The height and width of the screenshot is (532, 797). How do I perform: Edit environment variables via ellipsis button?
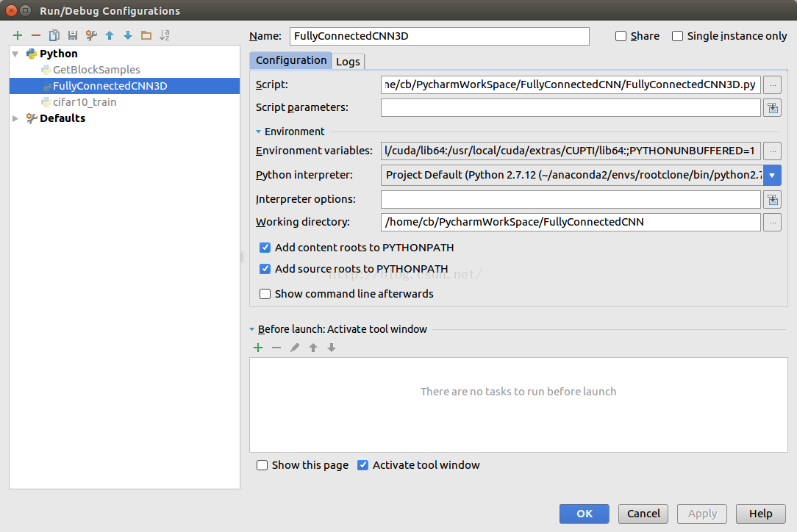click(772, 151)
